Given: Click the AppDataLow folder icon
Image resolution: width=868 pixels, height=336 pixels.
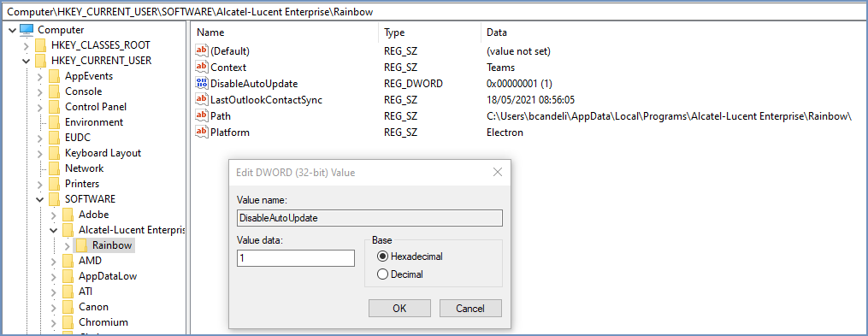Looking at the screenshot, I should pyautogui.click(x=68, y=276).
